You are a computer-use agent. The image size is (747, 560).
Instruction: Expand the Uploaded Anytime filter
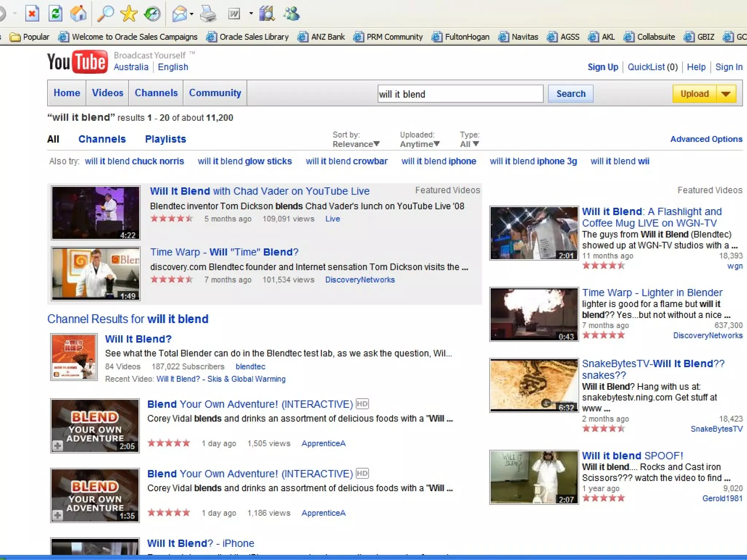tap(419, 144)
